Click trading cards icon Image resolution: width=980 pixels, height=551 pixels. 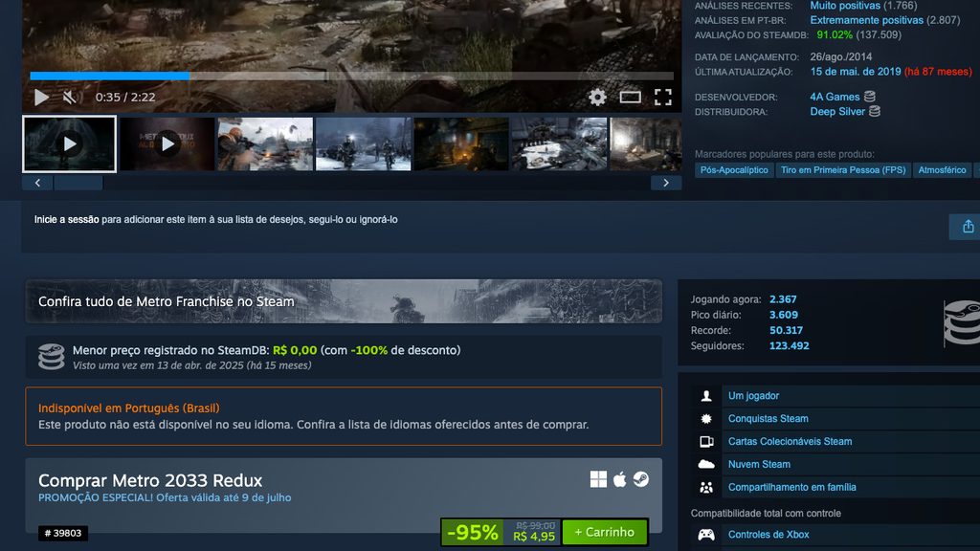pos(706,442)
